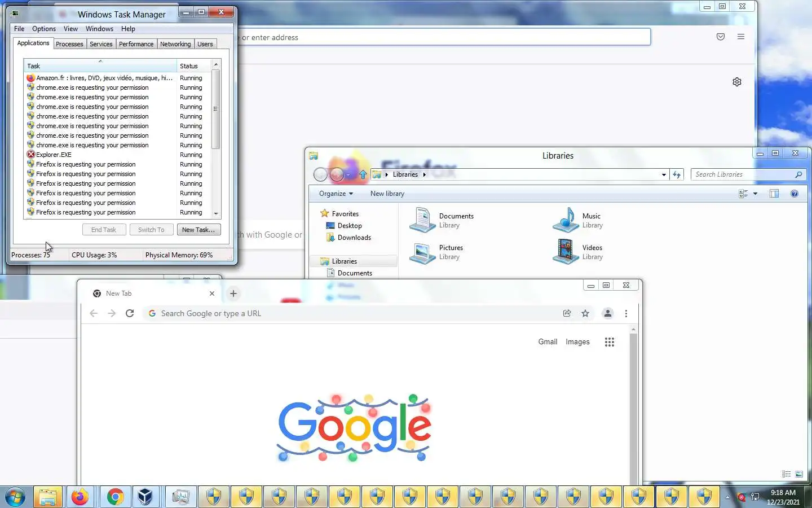Screen dimensions: 812x508
Task: Click the task list scroll up arrow
Action: pyautogui.click(x=216, y=65)
